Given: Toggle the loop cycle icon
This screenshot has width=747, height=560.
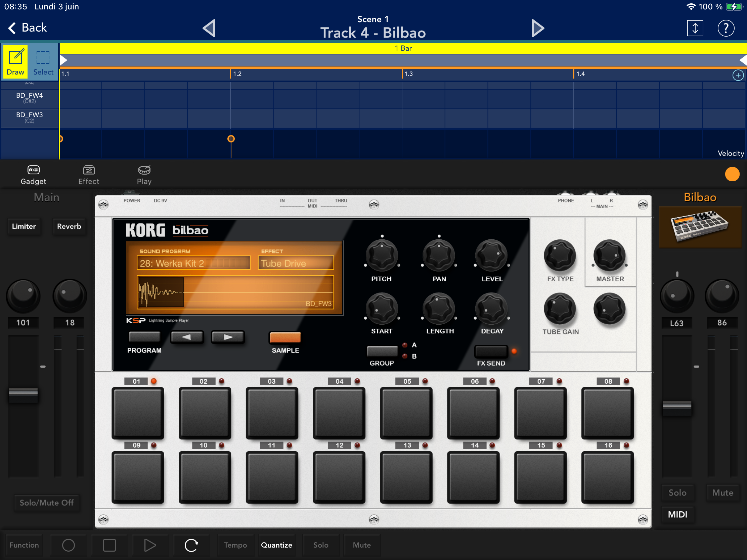Looking at the screenshot, I should point(191,545).
